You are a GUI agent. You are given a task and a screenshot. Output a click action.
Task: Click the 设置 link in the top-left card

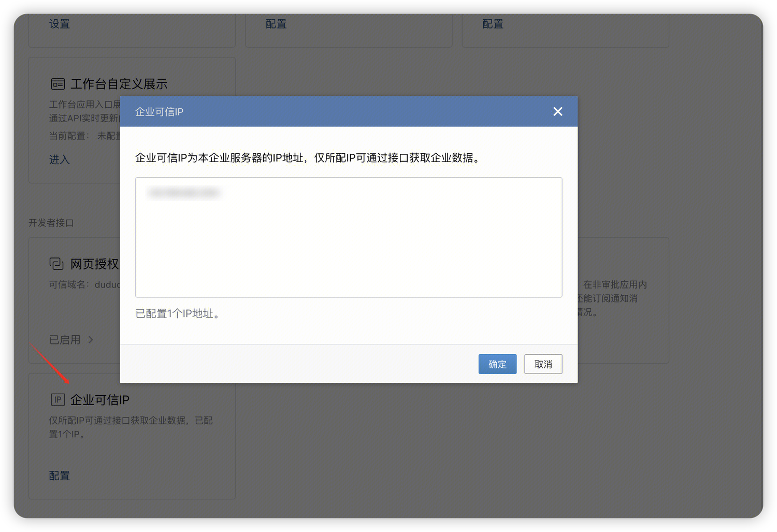point(60,24)
